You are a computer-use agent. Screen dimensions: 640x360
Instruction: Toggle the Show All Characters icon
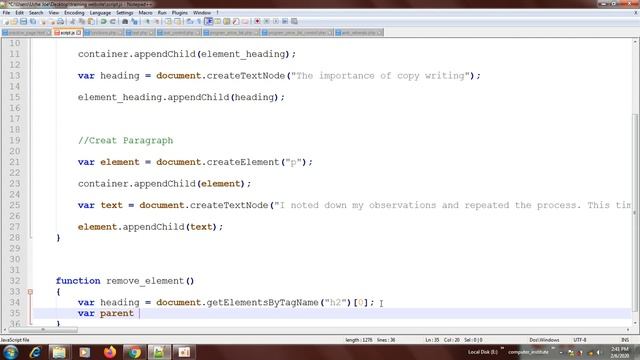click(x=199, y=21)
